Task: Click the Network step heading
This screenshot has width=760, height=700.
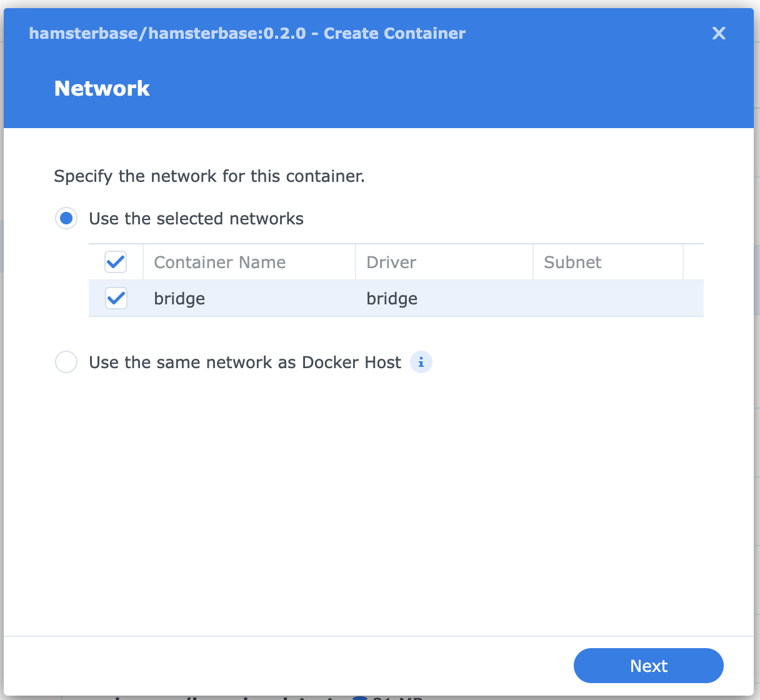Action: click(102, 89)
